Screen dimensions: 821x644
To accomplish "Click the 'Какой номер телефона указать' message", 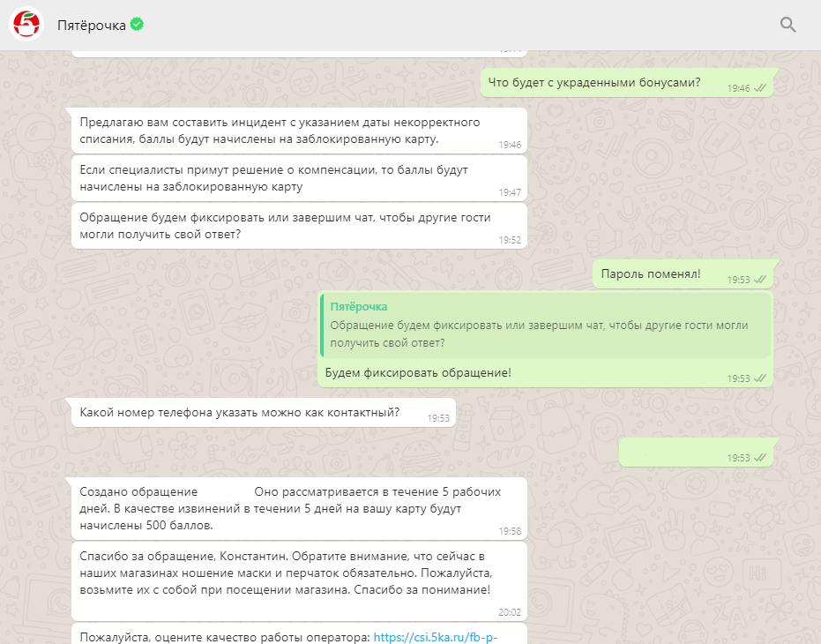I will tap(239, 412).
